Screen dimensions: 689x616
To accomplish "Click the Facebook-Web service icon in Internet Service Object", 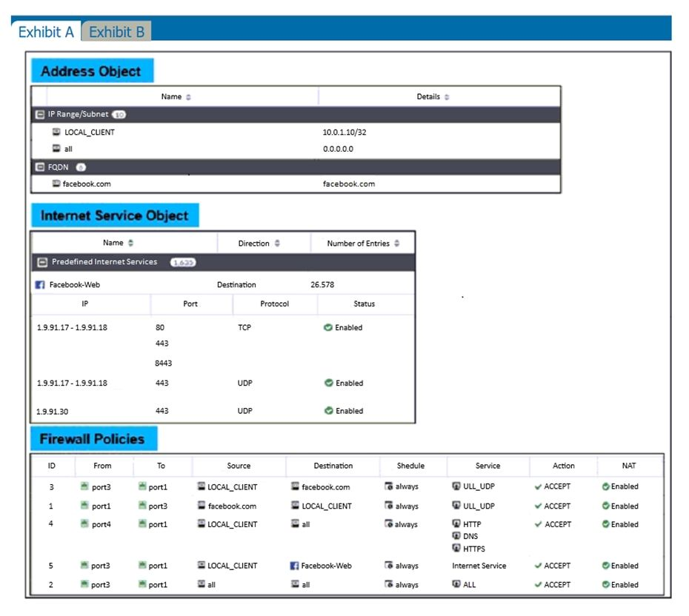I will 40,285.
